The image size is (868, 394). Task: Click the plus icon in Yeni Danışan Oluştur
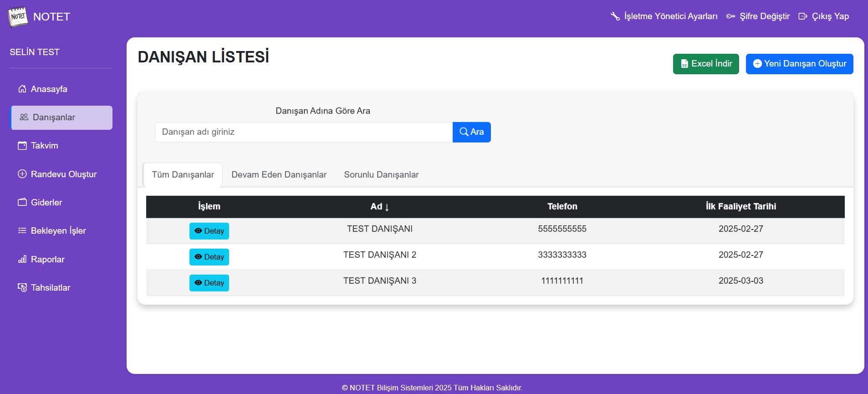coord(757,64)
